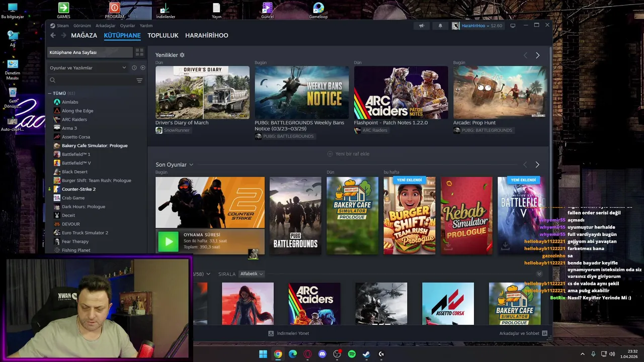Viewport: 644px width, 362px height.
Task: Click Kütüphane Ana Sayfası button
Action: 90,52
